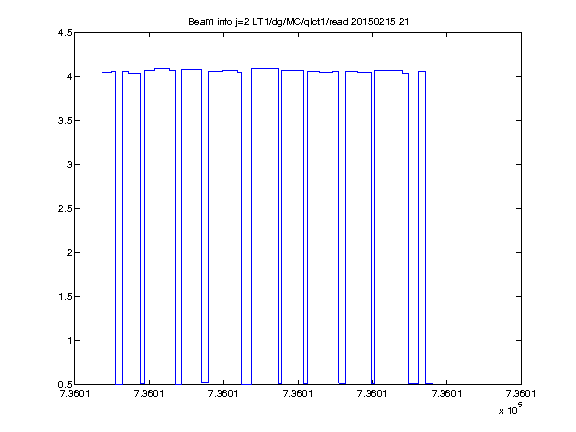Click the right-border tick mark opposite label 1
The width and height of the screenshot is (576, 432).
point(518,341)
